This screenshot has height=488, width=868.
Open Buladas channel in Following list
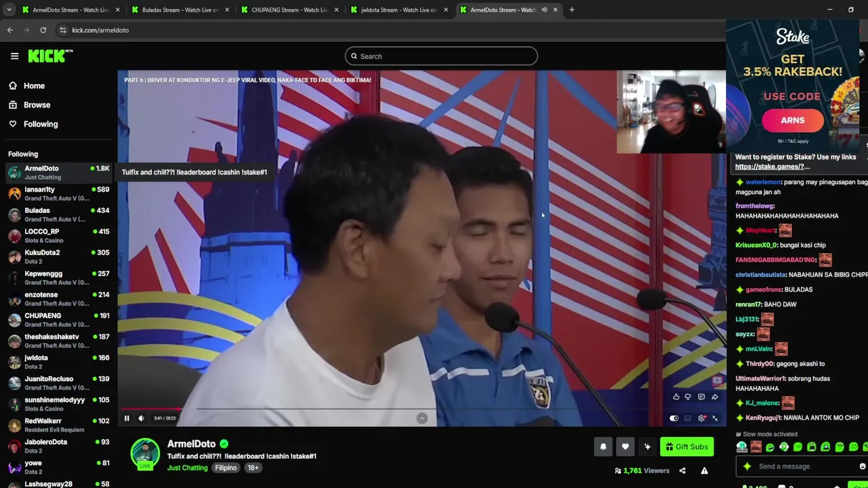pos(58,215)
